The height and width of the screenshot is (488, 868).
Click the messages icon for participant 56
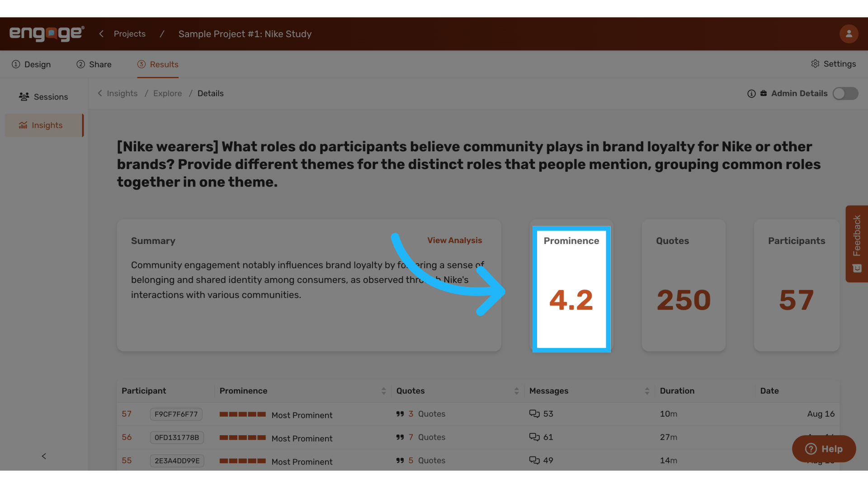pos(534,437)
